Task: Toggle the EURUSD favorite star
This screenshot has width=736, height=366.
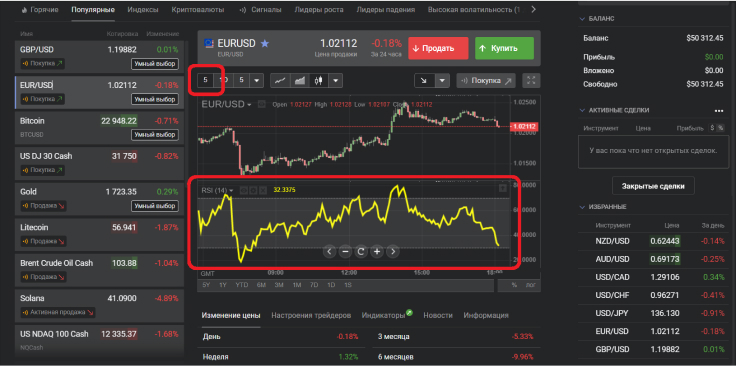Action: 265,44
